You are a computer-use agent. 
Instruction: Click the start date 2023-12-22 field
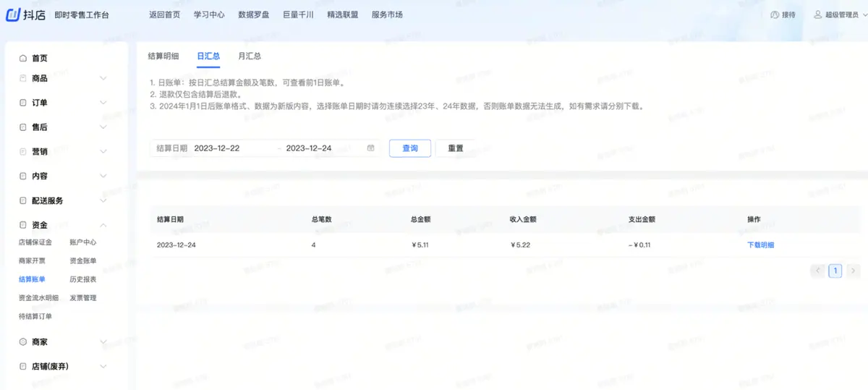(217, 148)
